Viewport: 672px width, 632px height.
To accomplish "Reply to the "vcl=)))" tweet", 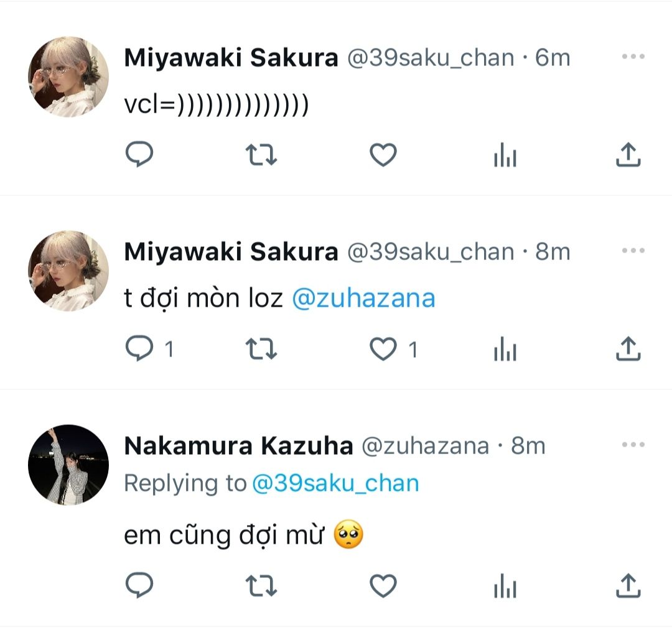I will (x=139, y=155).
